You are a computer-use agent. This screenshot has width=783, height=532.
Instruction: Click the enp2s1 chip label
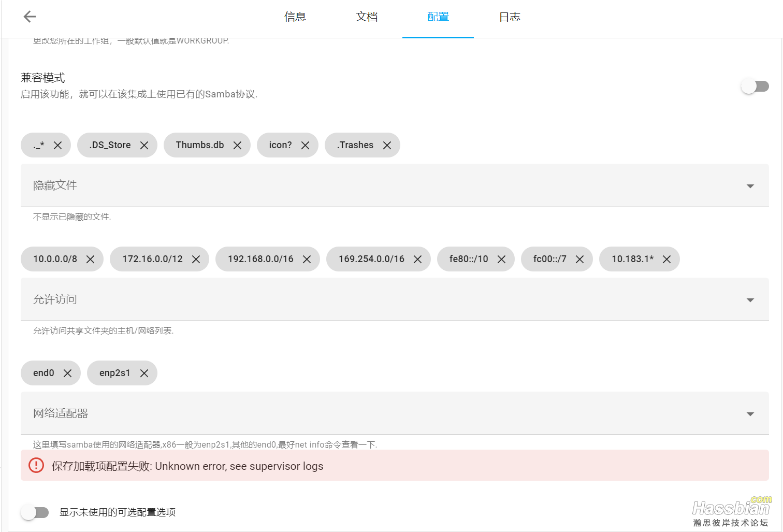115,373
